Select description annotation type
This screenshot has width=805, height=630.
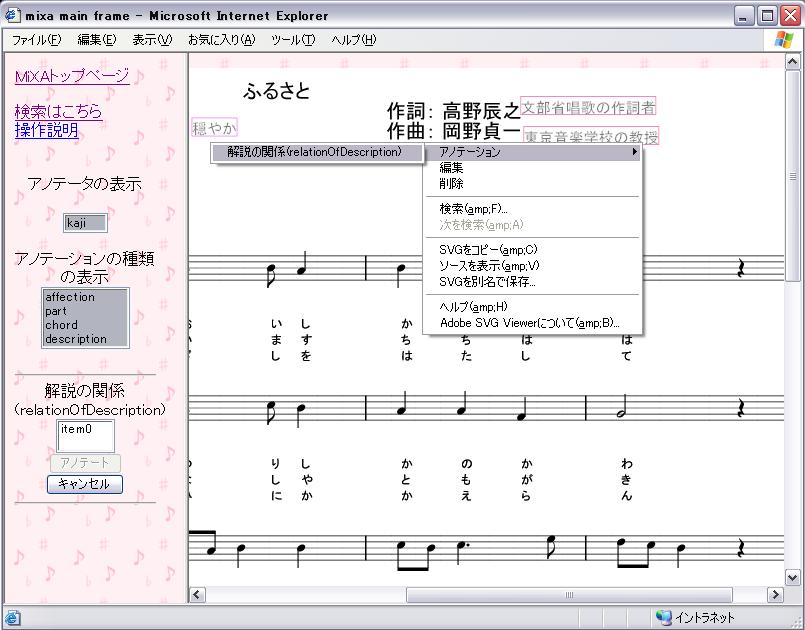pyautogui.click(x=85, y=339)
